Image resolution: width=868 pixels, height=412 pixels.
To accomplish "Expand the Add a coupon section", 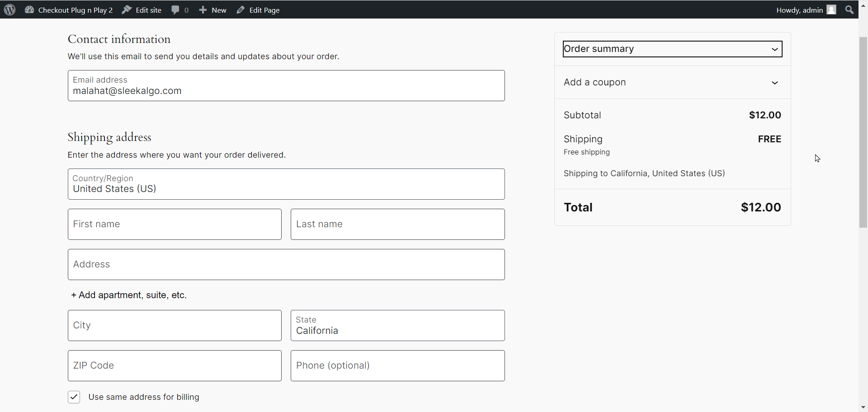I will pyautogui.click(x=774, y=83).
